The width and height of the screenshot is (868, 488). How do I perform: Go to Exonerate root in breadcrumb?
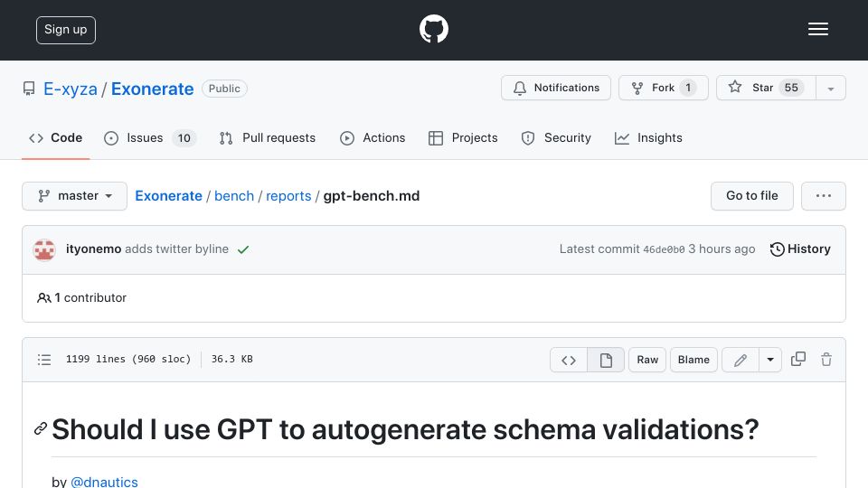[168, 196]
